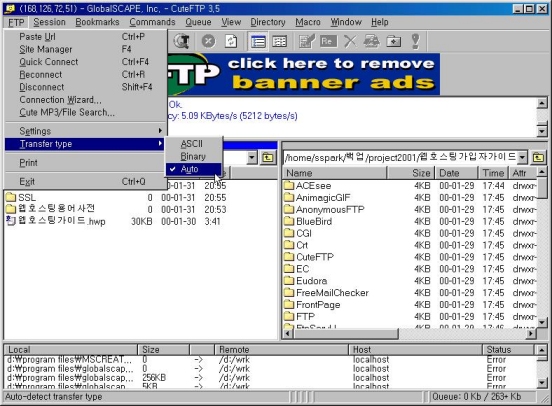Open the Queue menu

coord(198,22)
